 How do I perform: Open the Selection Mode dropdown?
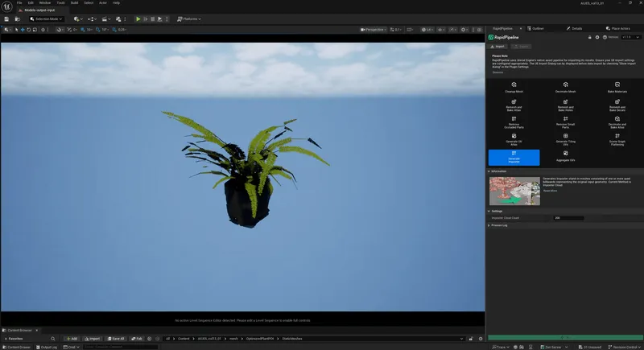pyautogui.click(x=47, y=19)
